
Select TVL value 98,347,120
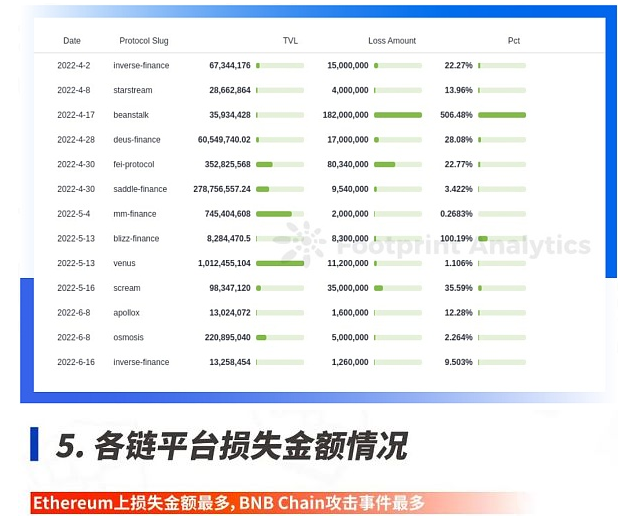point(230,288)
